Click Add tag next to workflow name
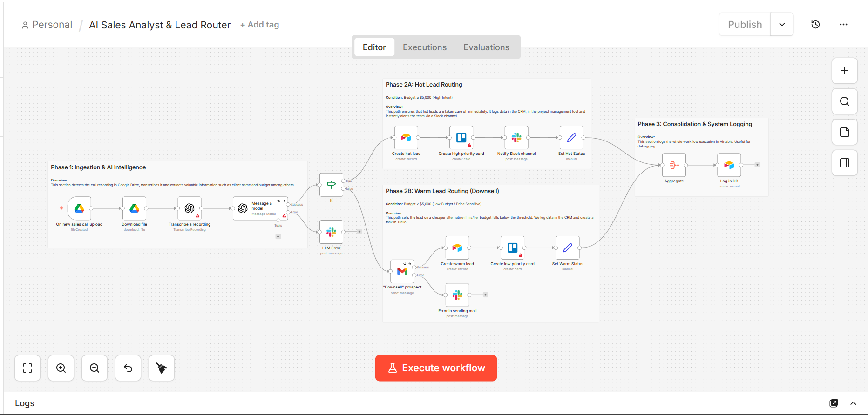Screen dimensions: 868x415 click(259, 25)
